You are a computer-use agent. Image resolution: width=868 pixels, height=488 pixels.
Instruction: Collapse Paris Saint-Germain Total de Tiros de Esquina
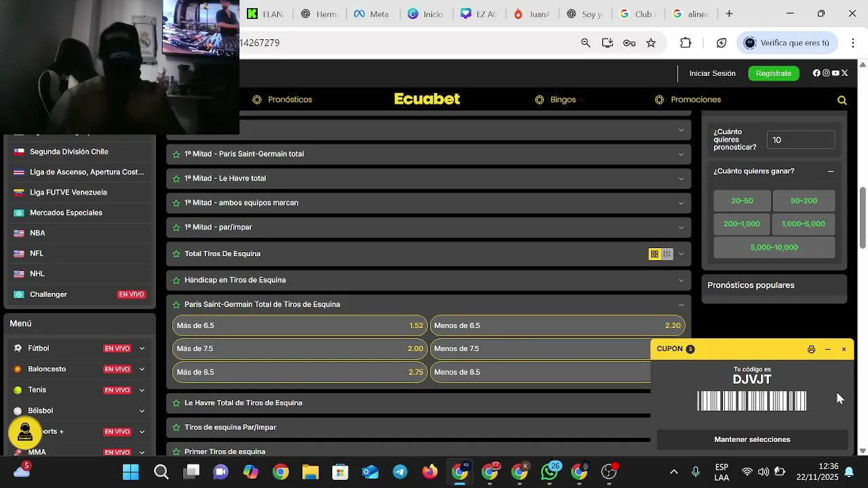(681, 305)
